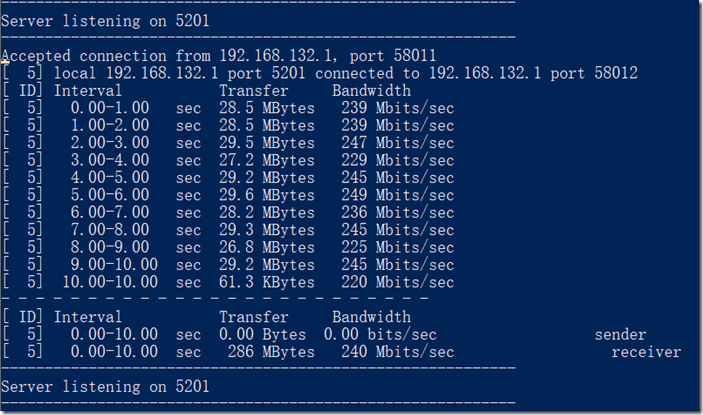Click the 61.3 KBytes transfer value

(266, 283)
